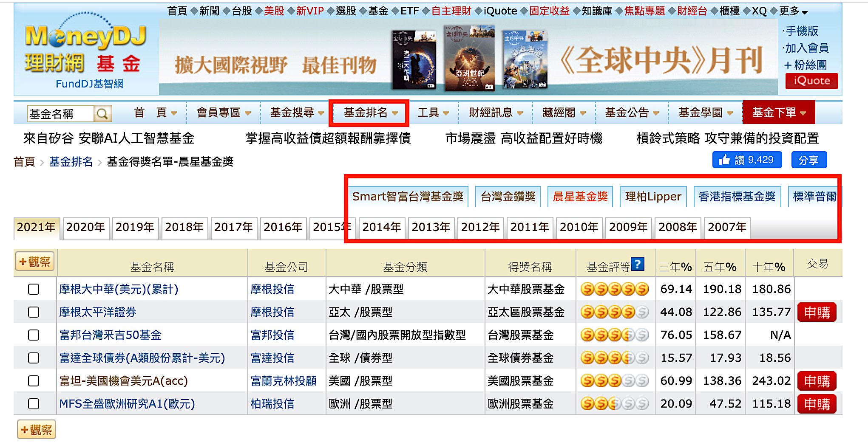
Task: Open the fund rating help question icon
Action: click(637, 264)
